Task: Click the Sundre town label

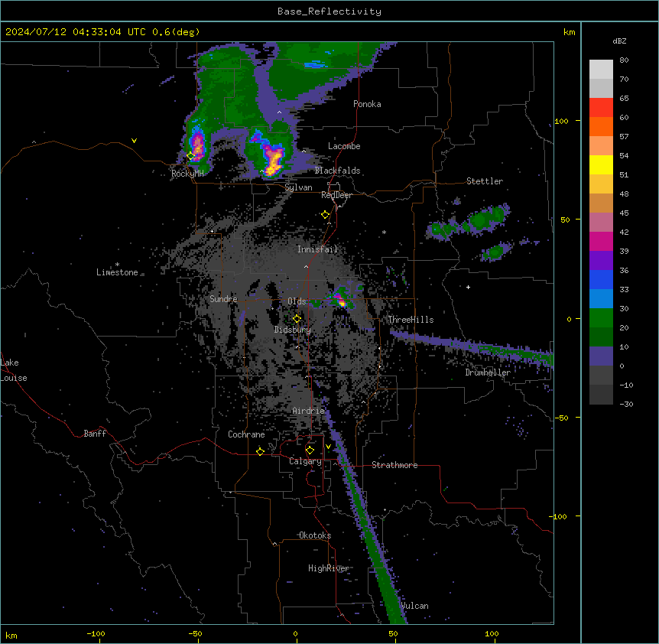Action: point(223,299)
